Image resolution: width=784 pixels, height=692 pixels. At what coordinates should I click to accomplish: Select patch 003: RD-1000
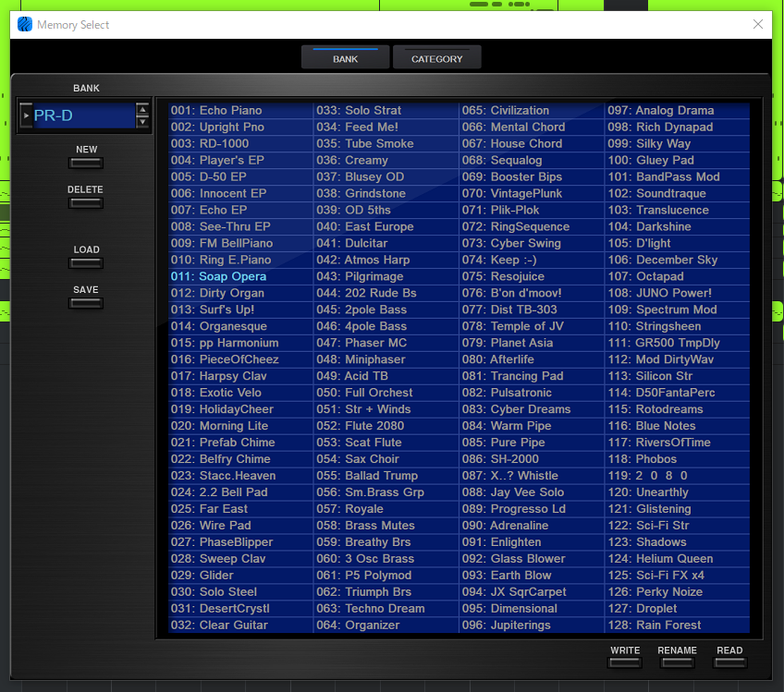click(240, 143)
